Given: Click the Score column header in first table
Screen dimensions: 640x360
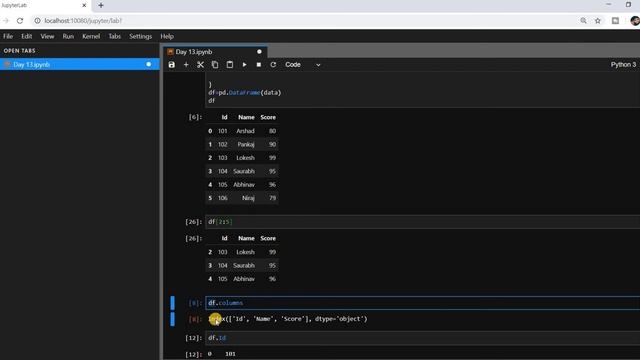Looking at the screenshot, I should tap(268, 117).
